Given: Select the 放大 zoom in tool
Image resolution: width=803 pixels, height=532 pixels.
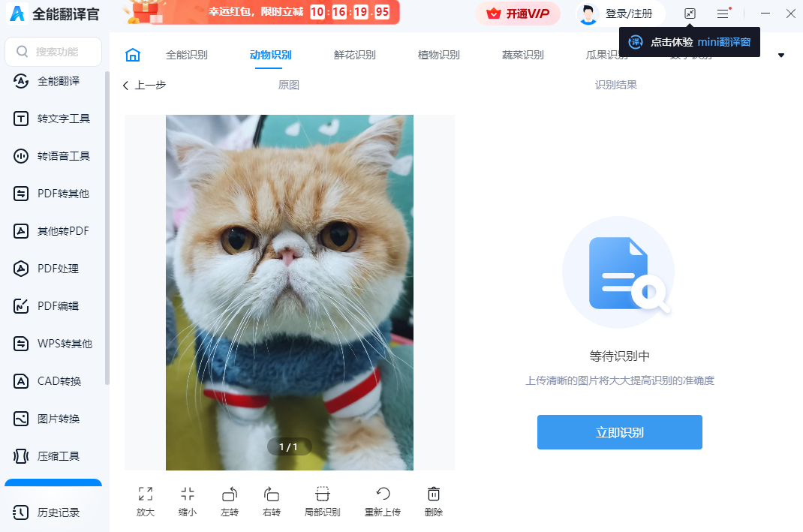Looking at the screenshot, I should pyautogui.click(x=145, y=500).
